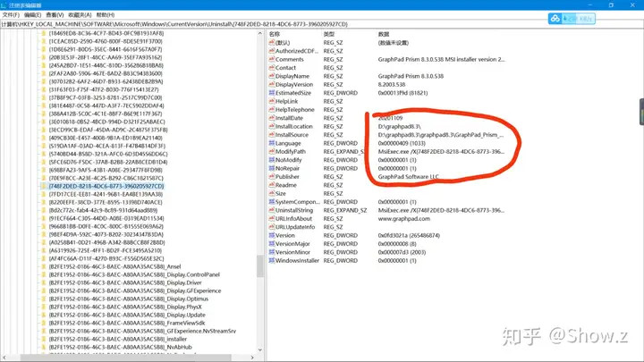This screenshot has width=644, height=362.
Task: Click the key tree horizontal scroll-right arrow
Action: tap(252, 358)
